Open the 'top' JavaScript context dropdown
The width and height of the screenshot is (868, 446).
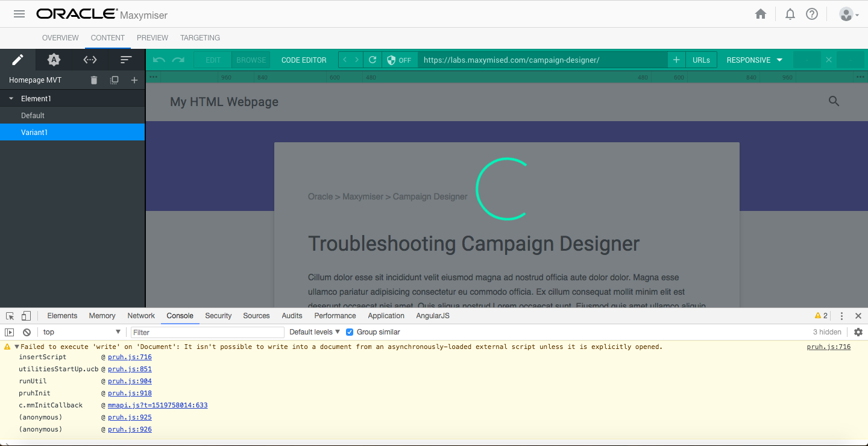coord(82,332)
